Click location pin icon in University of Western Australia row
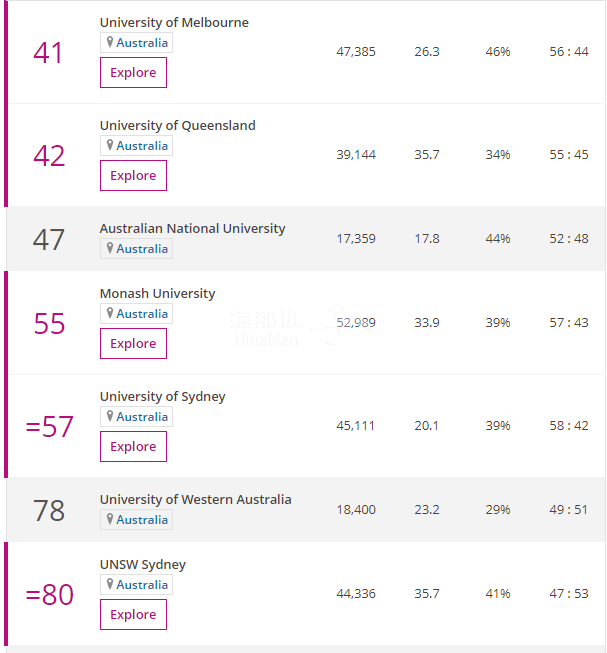 tap(110, 519)
